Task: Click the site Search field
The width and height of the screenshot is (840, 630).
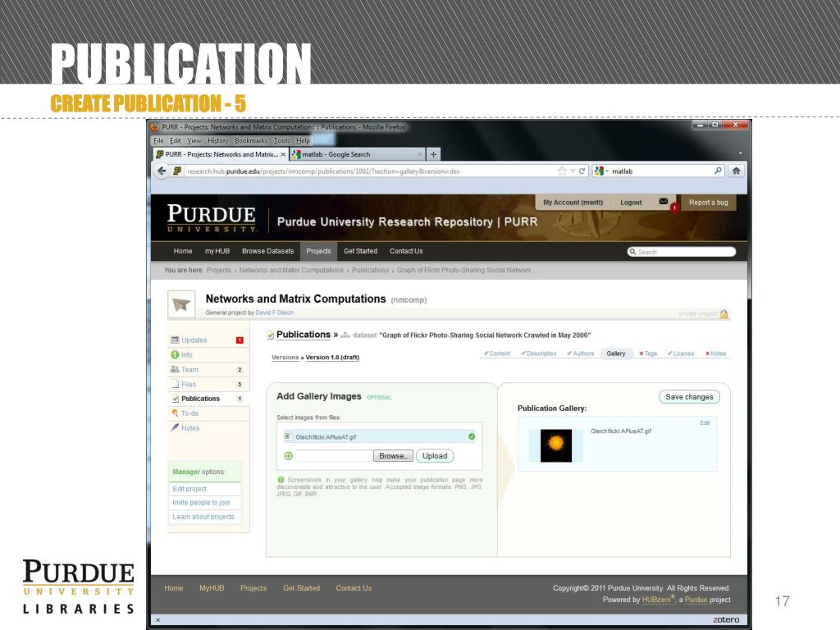Action: click(682, 252)
